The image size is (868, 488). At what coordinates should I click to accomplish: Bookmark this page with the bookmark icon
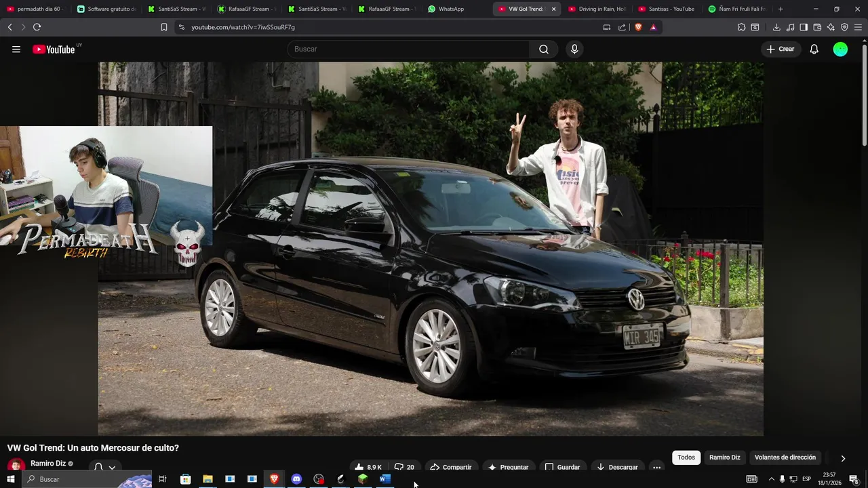click(163, 27)
